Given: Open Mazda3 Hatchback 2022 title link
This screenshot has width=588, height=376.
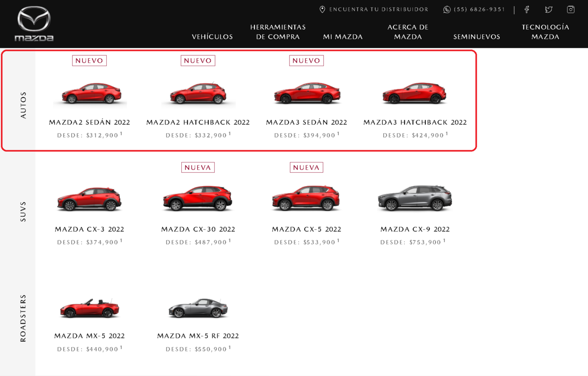Looking at the screenshot, I should point(415,122).
